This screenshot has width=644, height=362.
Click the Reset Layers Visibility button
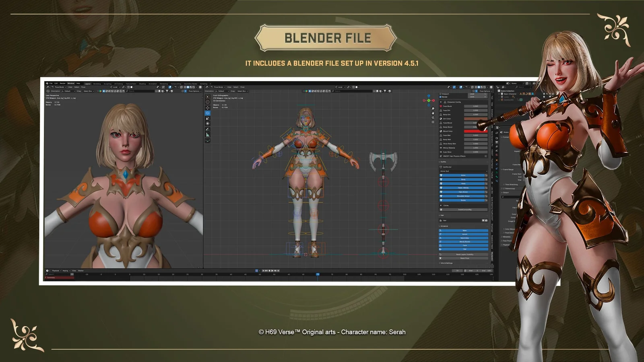464,255
